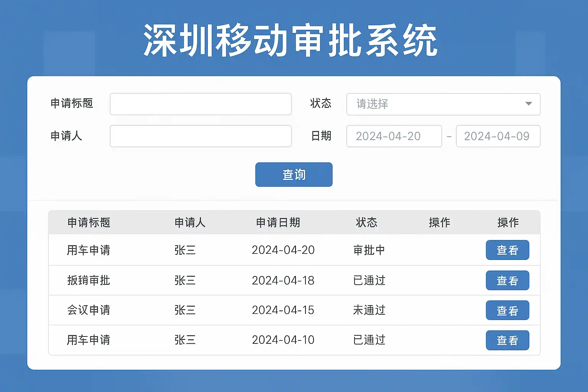Select the end date field showing 2024-04-09
This screenshot has width=588, height=392.
[x=498, y=136]
